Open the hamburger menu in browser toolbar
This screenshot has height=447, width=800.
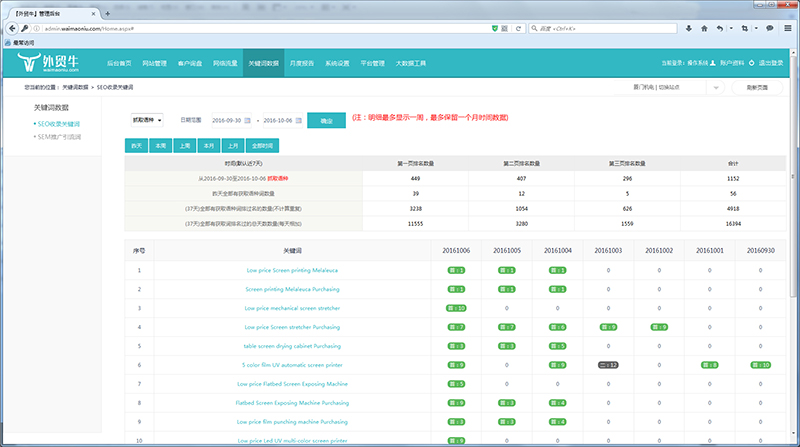786,30
